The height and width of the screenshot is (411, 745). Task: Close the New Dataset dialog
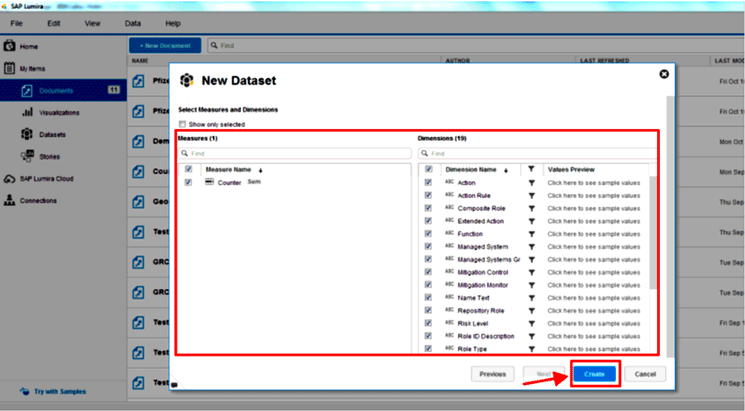click(x=664, y=74)
